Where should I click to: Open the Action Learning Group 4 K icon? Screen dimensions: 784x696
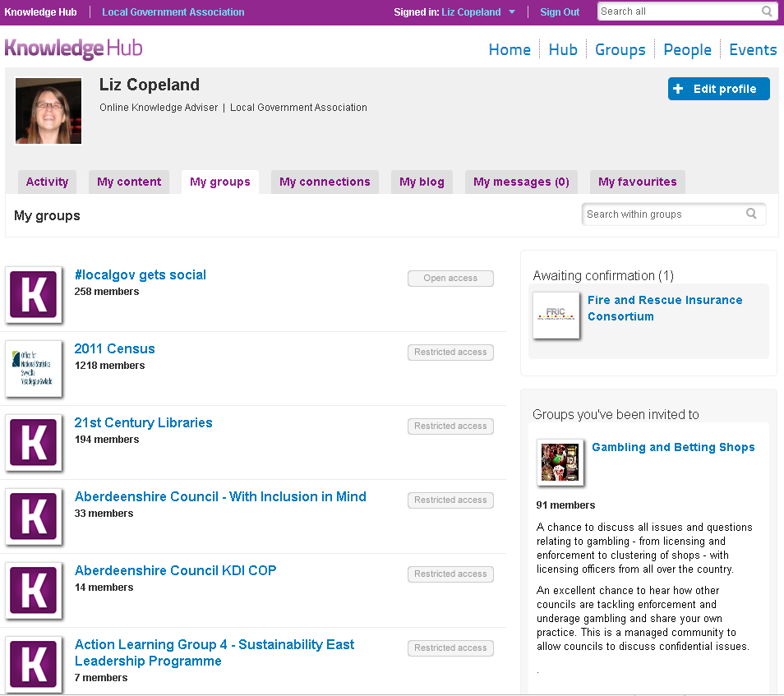tap(34, 665)
